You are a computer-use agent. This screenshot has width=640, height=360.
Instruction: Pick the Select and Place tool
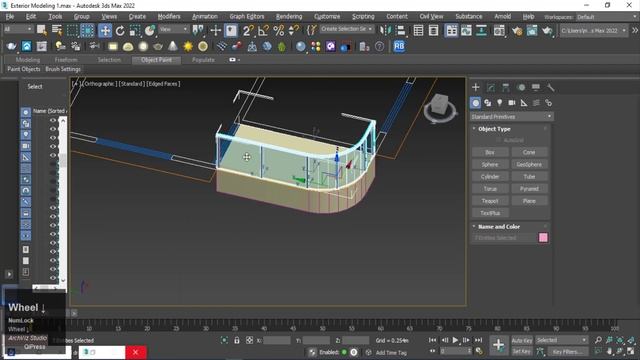(x=150, y=30)
